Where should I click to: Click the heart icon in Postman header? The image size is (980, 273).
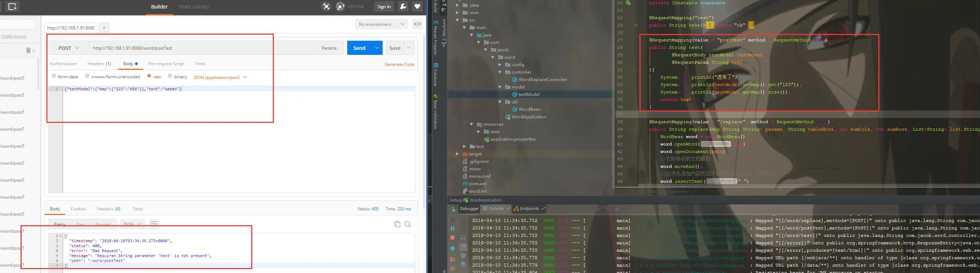417,6
